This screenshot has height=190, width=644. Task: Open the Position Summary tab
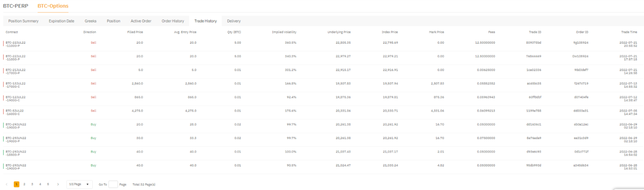[x=23, y=21]
